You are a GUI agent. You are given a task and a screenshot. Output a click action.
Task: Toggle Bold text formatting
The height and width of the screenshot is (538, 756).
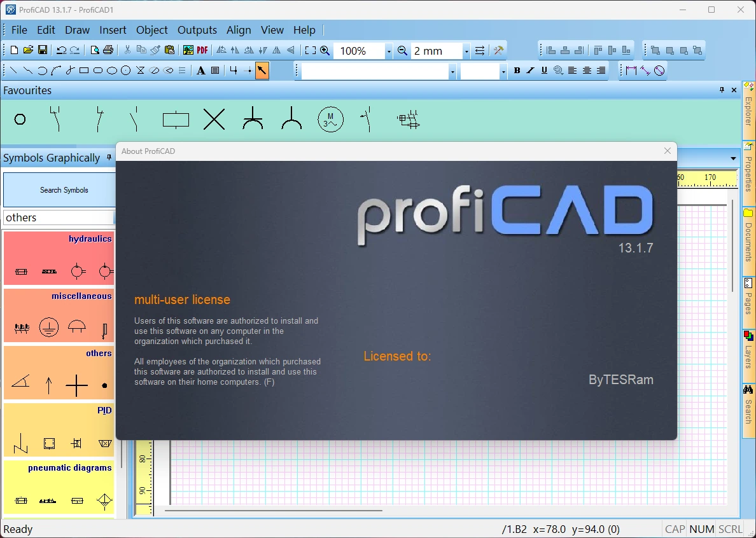click(517, 71)
